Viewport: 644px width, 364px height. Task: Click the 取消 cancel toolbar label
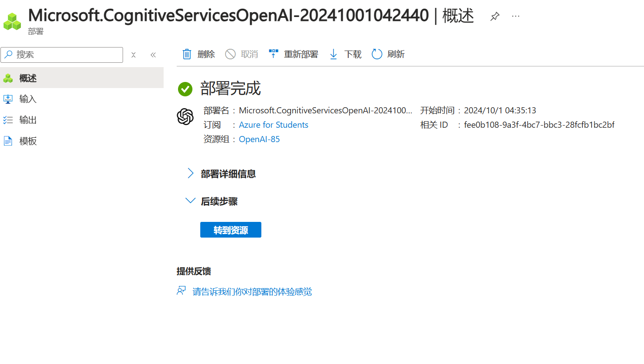250,54
